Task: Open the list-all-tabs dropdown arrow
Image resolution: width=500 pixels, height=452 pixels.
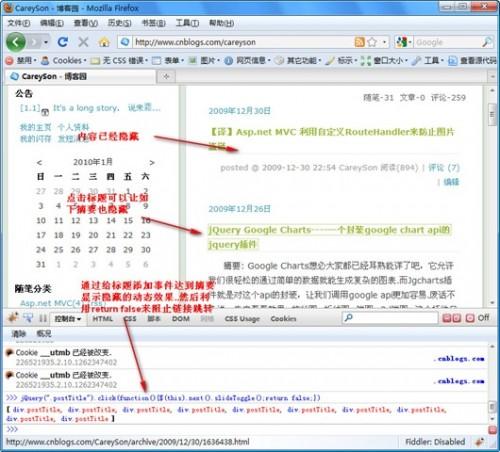Action: tap(492, 77)
